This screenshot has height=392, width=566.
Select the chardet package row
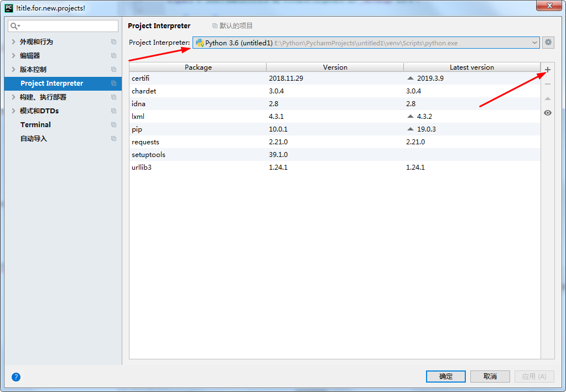tap(335, 91)
